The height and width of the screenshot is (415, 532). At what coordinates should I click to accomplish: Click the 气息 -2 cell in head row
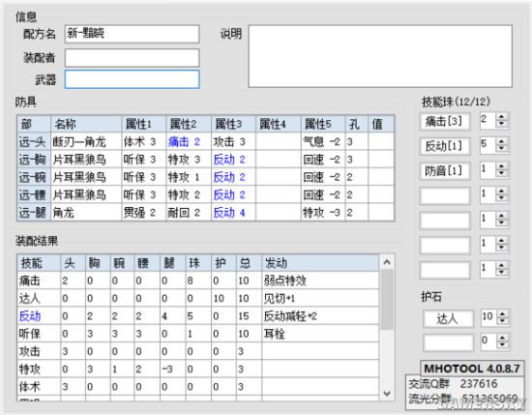pyautogui.click(x=323, y=142)
